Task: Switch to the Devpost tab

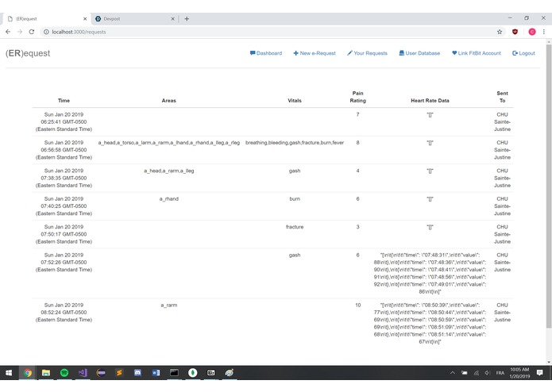Action: click(136, 18)
